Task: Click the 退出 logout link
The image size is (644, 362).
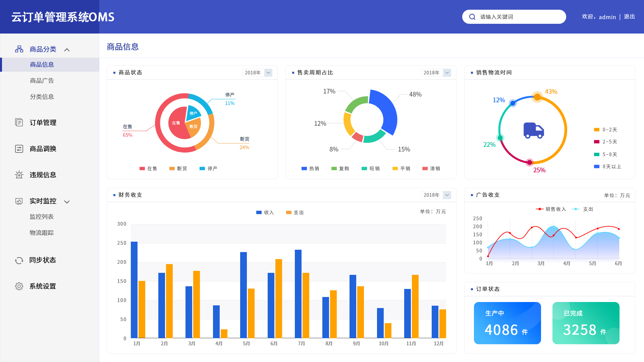Action: [629, 17]
